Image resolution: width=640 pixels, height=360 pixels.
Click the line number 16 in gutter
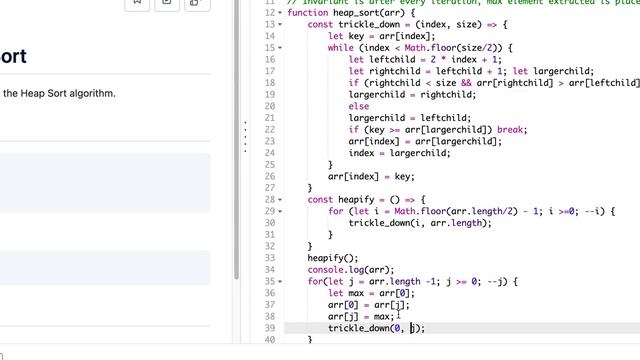pyautogui.click(x=270, y=60)
